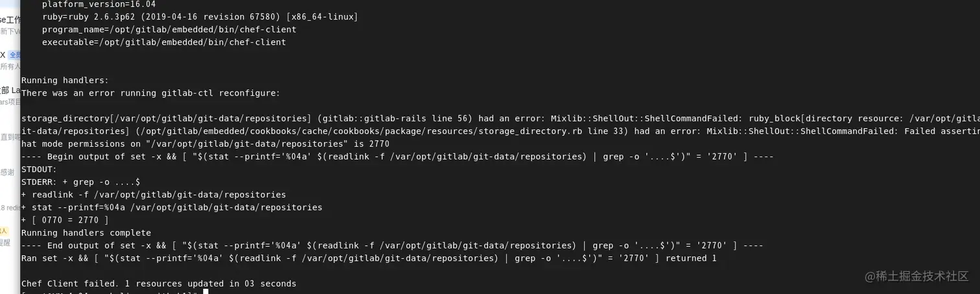
Task: Select the 感谢 message in left strip
Action: coord(7,172)
